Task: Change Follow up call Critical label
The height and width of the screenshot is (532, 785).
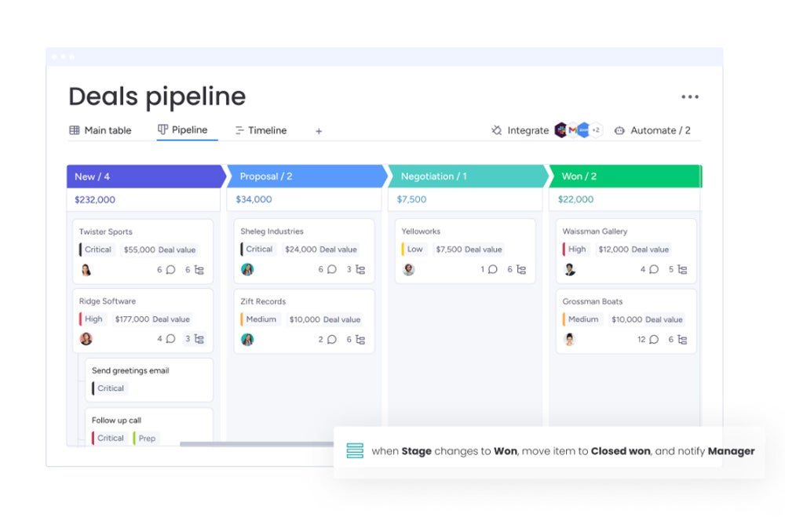Action: point(109,438)
